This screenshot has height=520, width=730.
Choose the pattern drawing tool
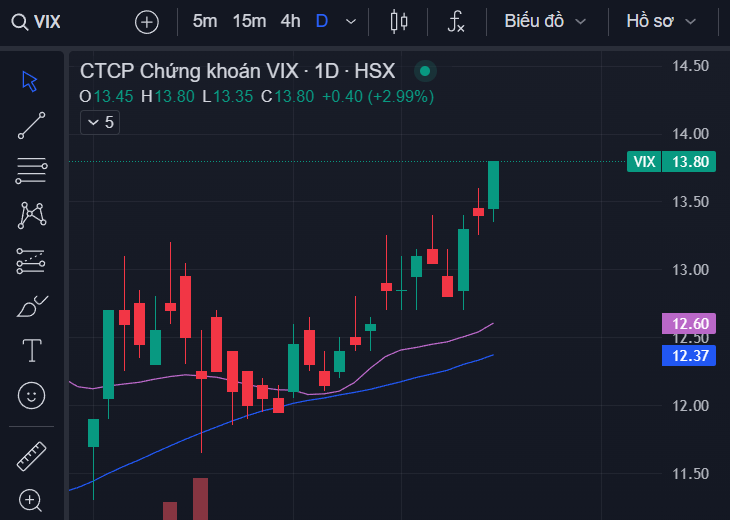[x=31, y=215]
